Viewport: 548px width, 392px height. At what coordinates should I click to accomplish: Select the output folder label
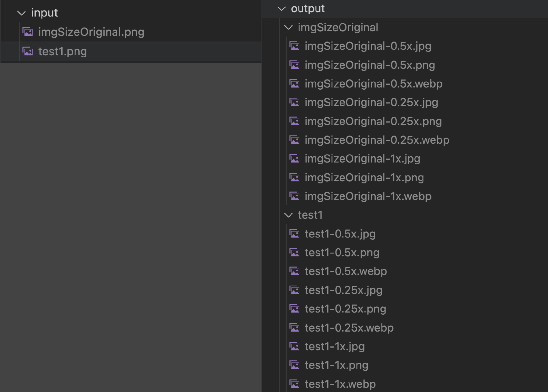pos(308,9)
